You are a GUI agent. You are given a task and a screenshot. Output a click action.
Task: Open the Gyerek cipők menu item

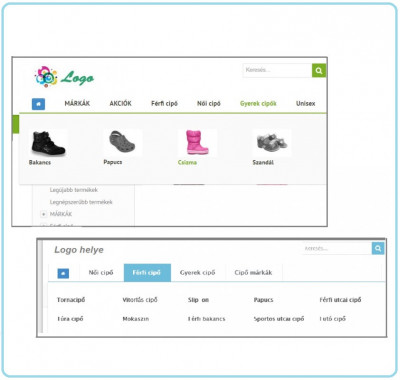pos(258,103)
